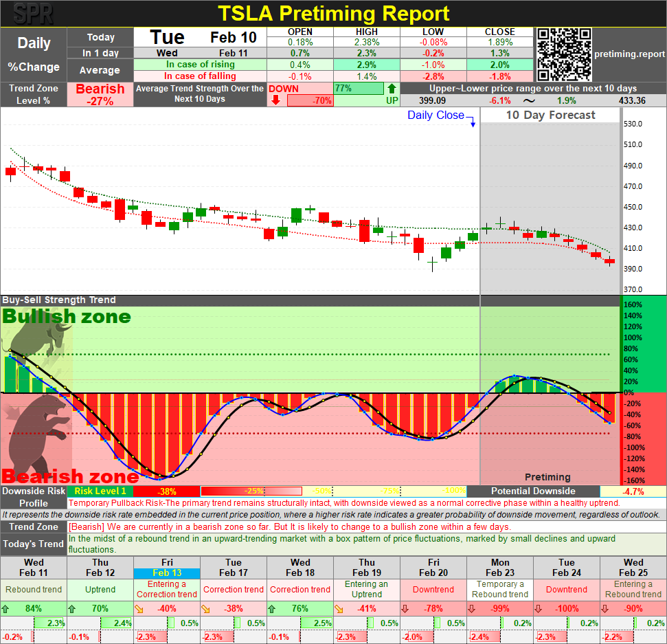Click the upper price value 433.36
Image resolution: width=667 pixels, height=644 pixels.
(632, 101)
